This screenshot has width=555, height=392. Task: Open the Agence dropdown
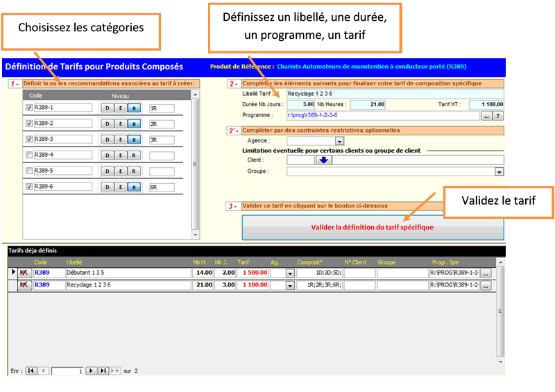(339, 141)
